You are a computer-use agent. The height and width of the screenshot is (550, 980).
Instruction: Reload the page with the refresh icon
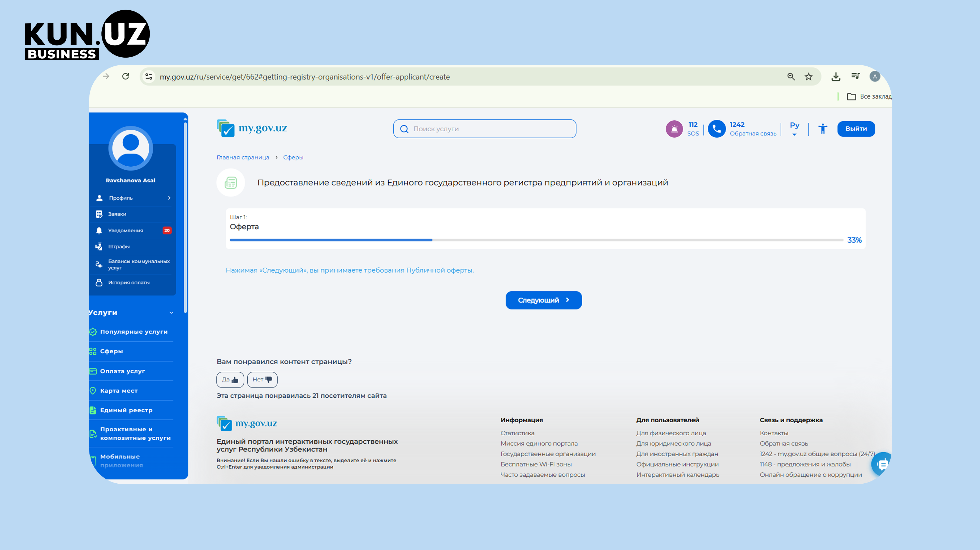tap(126, 76)
